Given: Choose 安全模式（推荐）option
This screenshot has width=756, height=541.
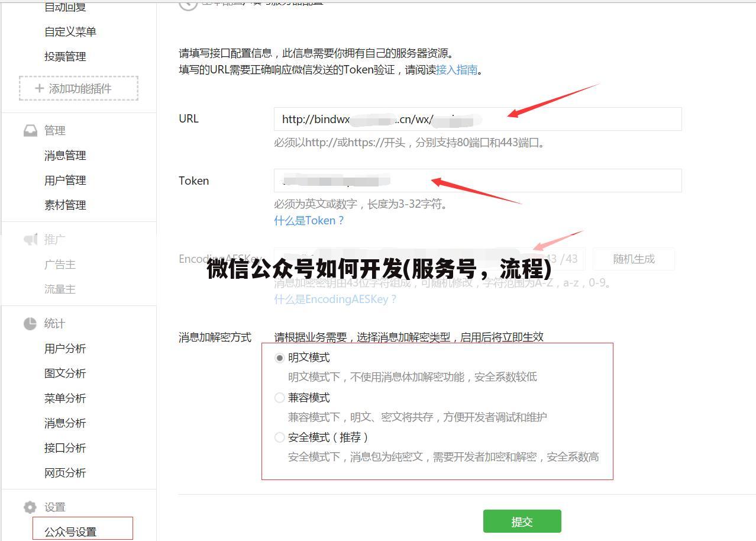Looking at the screenshot, I should tap(279, 437).
